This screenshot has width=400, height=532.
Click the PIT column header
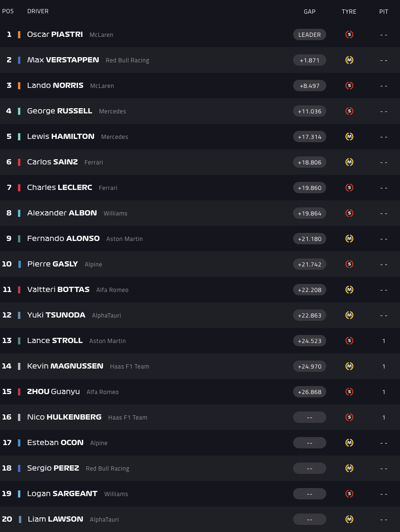click(384, 12)
